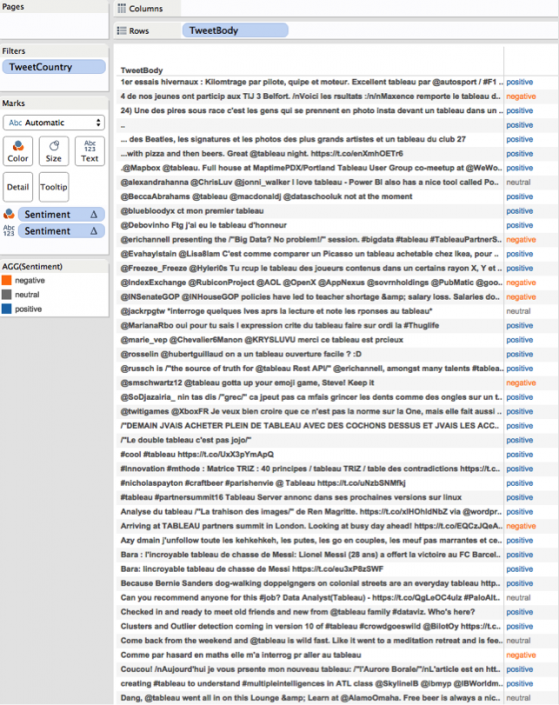The image size is (559, 705).
Task: Select the blue positive legend swatch
Action: click(x=6, y=309)
